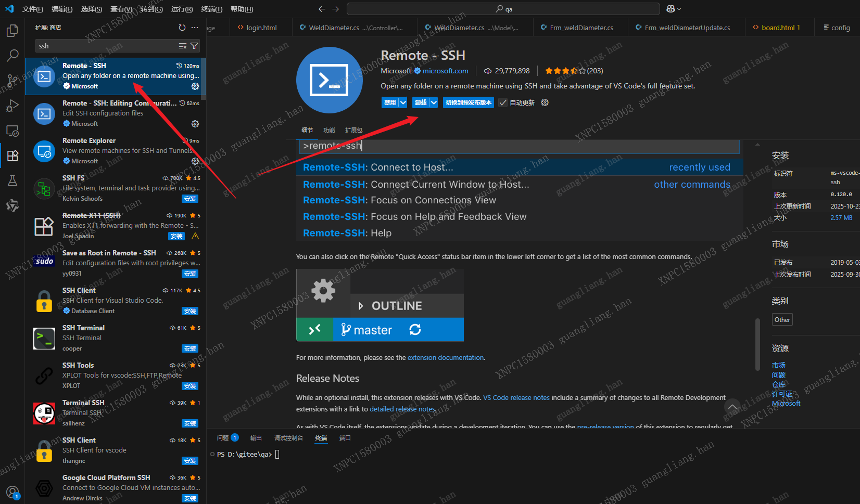Click the large Remote - SSH extension logo
Viewport: 860px width, 504px height.
pos(330,80)
